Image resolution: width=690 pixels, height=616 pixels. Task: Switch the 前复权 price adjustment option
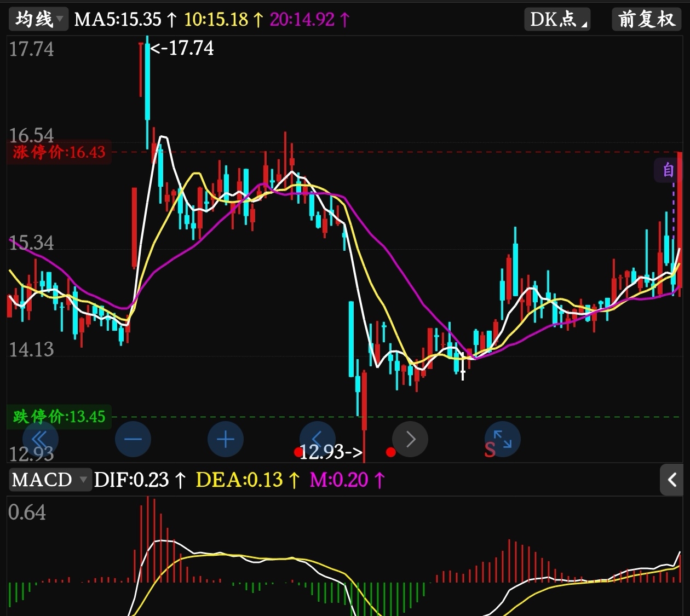pyautogui.click(x=646, y=20)
